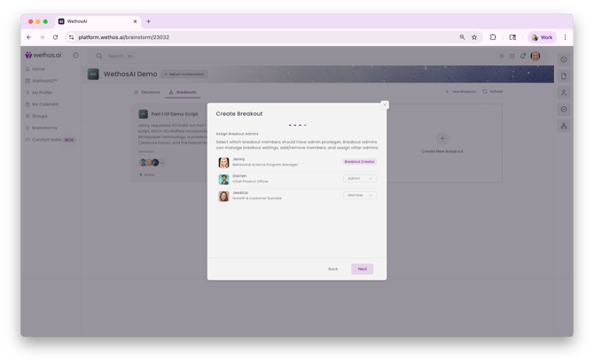Open Darren's Admin role dropdown

359,179
